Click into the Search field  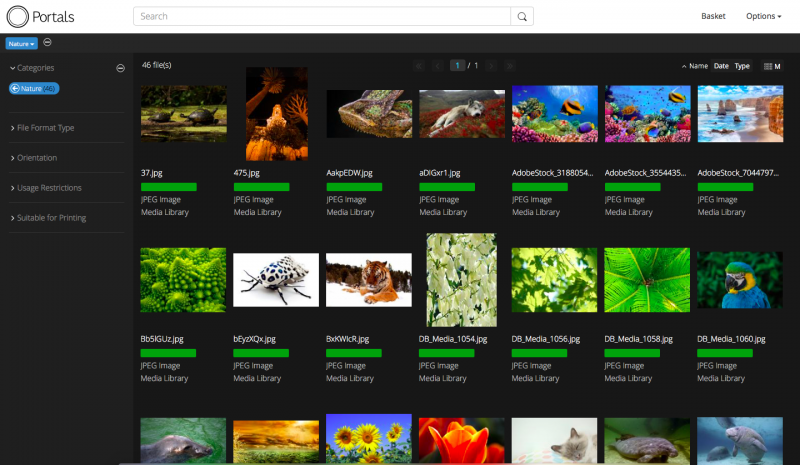tap(320, 17)
